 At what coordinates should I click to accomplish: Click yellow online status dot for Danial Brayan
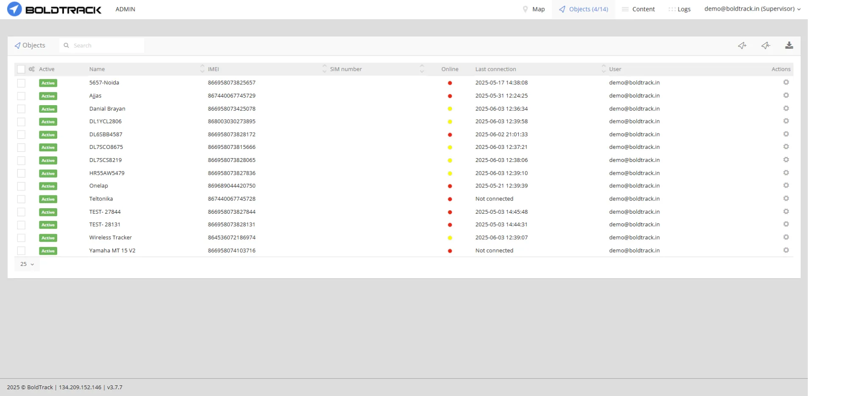point(450,109)
